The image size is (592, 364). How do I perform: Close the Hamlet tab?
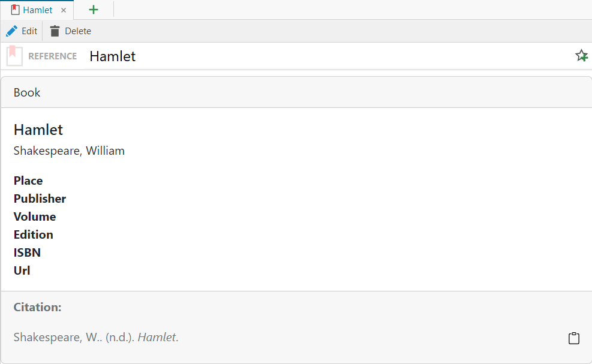64,10
